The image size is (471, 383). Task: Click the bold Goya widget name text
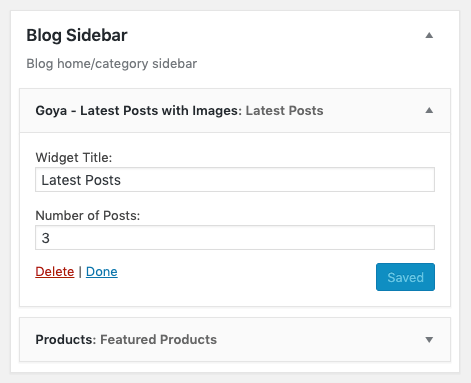tap(139, 111)
